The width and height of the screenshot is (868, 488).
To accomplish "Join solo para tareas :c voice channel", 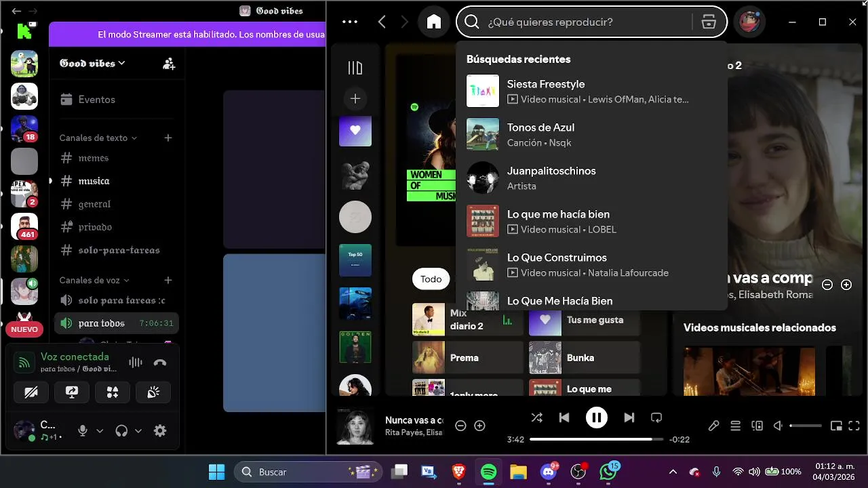I will [115, 300].
